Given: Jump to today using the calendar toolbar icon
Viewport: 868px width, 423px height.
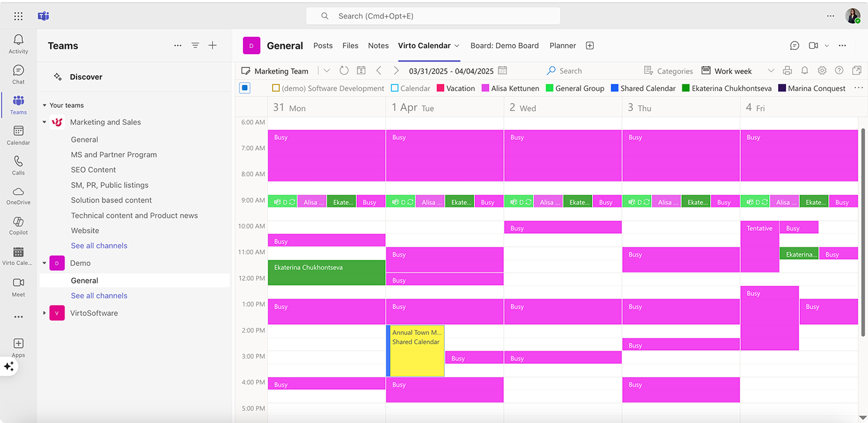Looking at the screenshot, I should (x=360, y=70).
